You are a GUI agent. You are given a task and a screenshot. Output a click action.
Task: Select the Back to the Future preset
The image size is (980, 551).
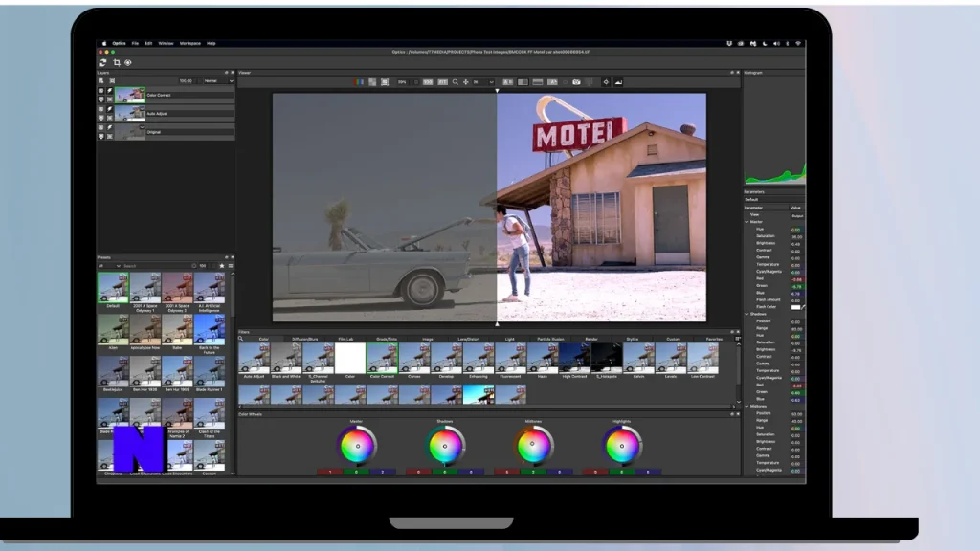[x=210, y=329]
